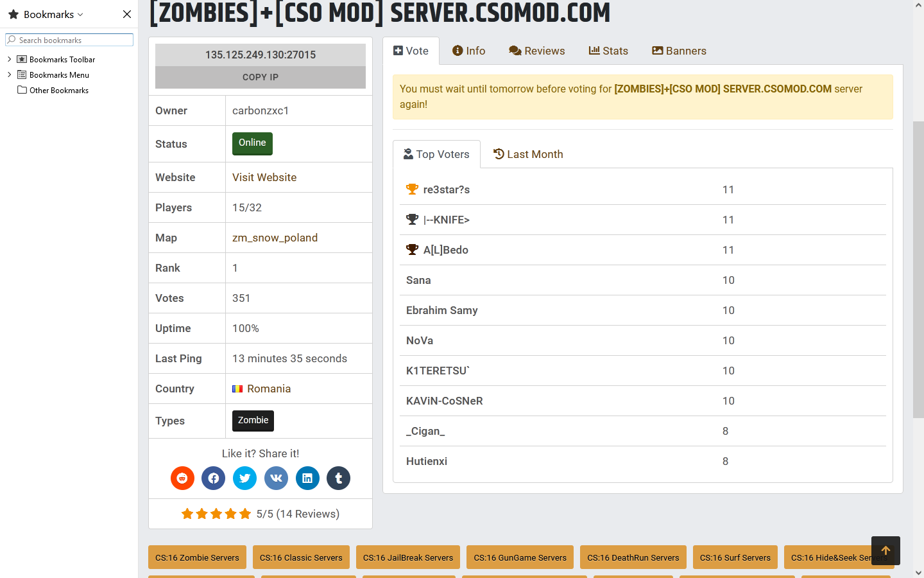Viewport: 924px width, 578px height.
Task: Open the Bookmarks sidebar switcher dropdown
Action: pos(53,14)
